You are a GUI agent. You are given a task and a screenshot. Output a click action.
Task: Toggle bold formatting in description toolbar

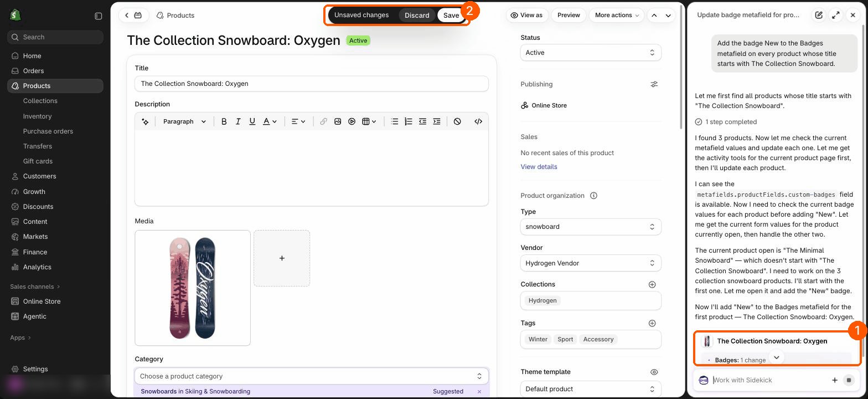coord(224,121)
